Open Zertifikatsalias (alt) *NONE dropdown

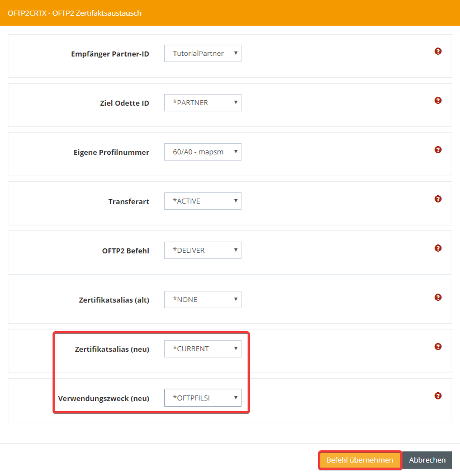202,300
